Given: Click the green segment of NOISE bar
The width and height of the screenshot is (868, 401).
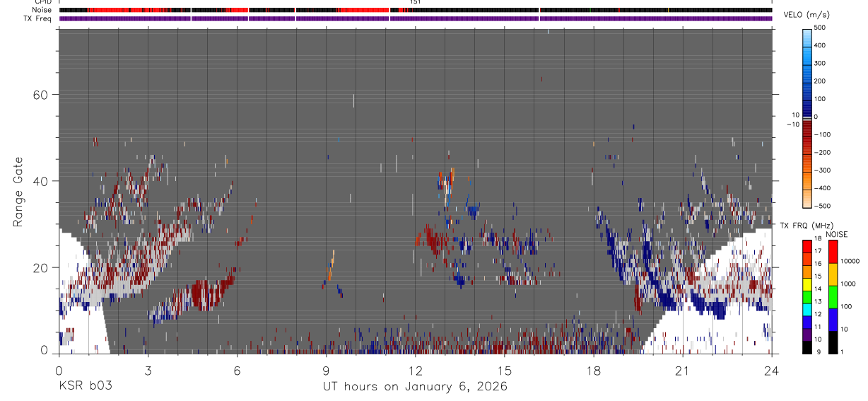Looking at the screenshot, I should click(x=833, y=297).
